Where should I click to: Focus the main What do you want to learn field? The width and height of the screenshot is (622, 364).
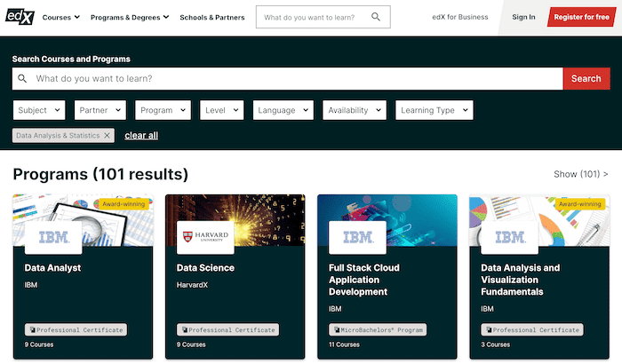(x=288, y=78)
